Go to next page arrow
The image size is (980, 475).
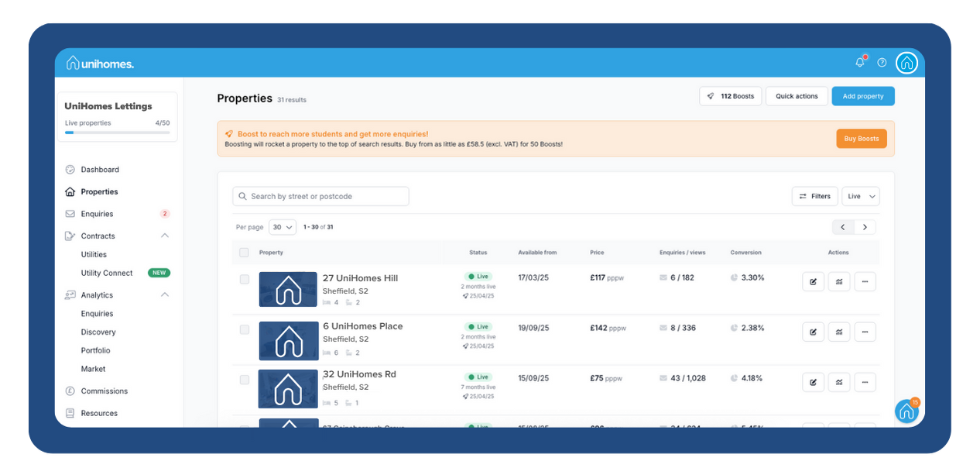pos(865,227)
